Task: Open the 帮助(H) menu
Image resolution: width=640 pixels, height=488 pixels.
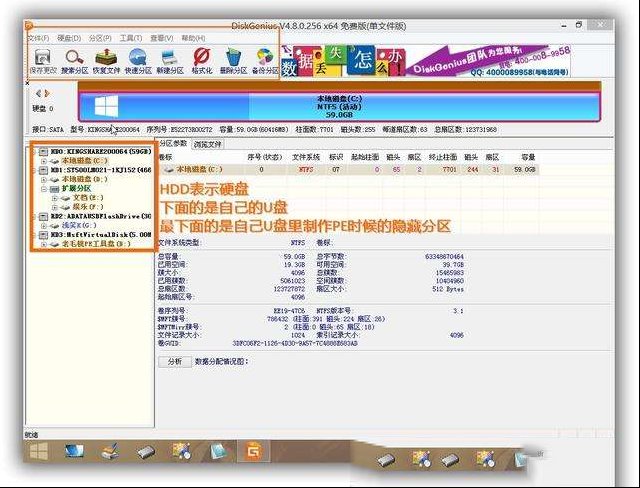Action: point(193,38)
